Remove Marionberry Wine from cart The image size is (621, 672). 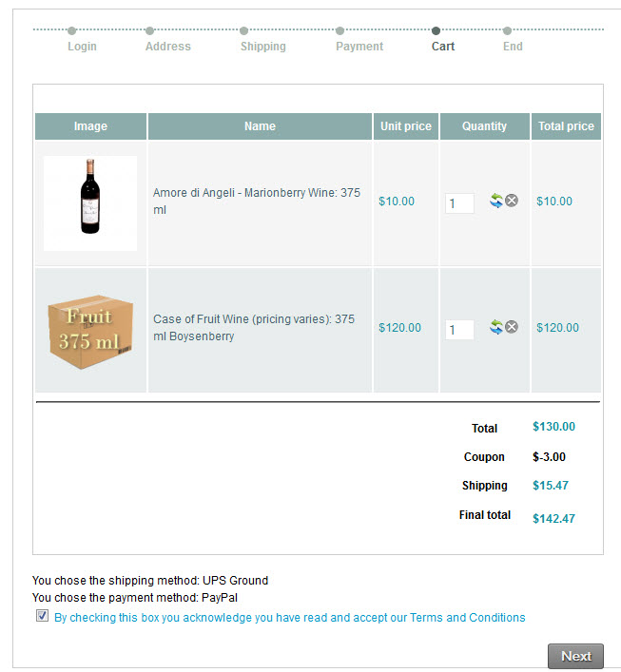[512, 201]
